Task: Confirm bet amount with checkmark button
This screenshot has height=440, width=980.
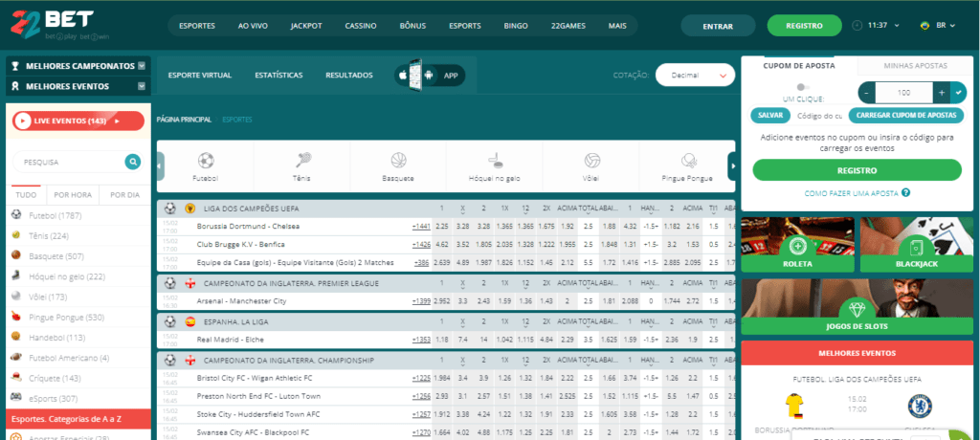Action: [959, 93]
